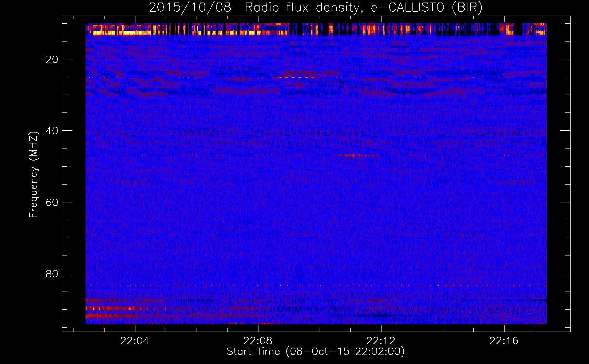Click the "80" frequency tick label
The height and width of the screenshot is (364, 589).
pos(52,274)
